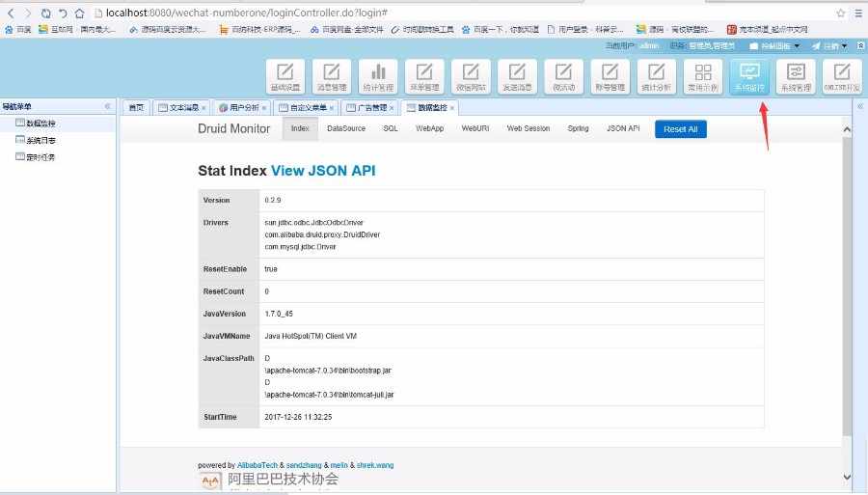
Task: Open the JSON API page in Druid Monitor
Action: tap(623, 128)
